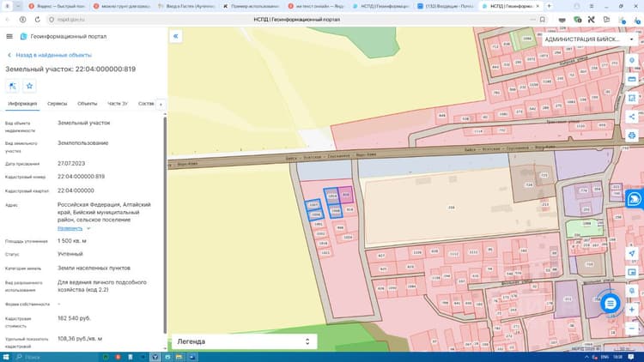The width and height of the screenshot is (644, 362).
Task: Select cadastral number 22:04:000000:819 value
Action: 81,177
